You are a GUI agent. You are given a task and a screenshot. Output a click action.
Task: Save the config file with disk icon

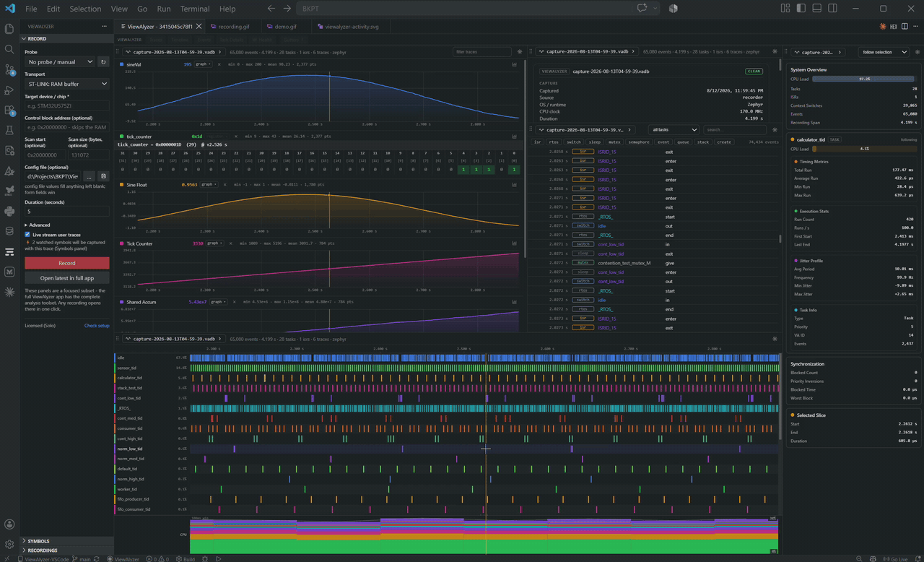click(103, 176)
